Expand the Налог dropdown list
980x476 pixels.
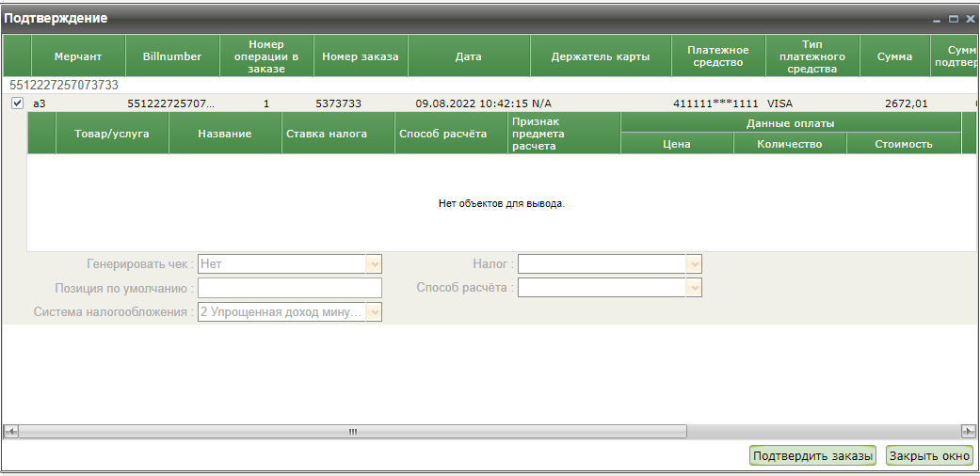[x=694, y=264]
